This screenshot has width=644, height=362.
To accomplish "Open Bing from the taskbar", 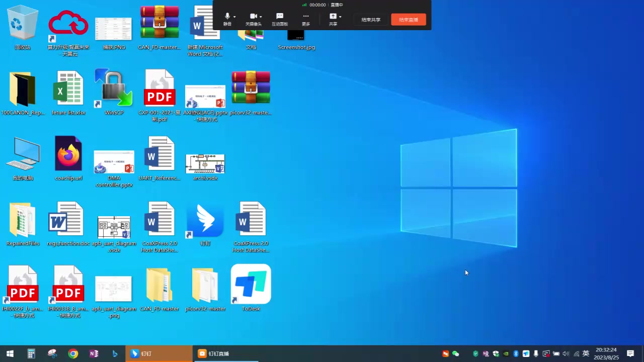I will pyautogui.click(x=115, y=353).
